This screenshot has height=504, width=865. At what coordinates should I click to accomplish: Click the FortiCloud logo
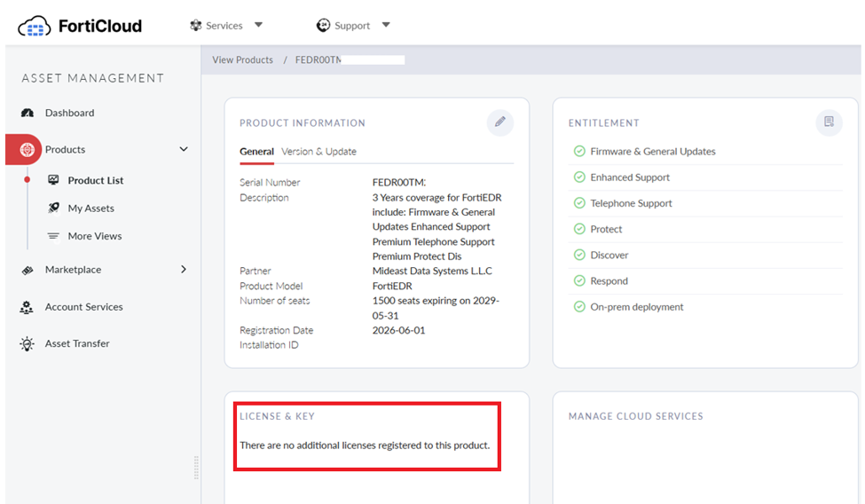(x=80, y=26)
